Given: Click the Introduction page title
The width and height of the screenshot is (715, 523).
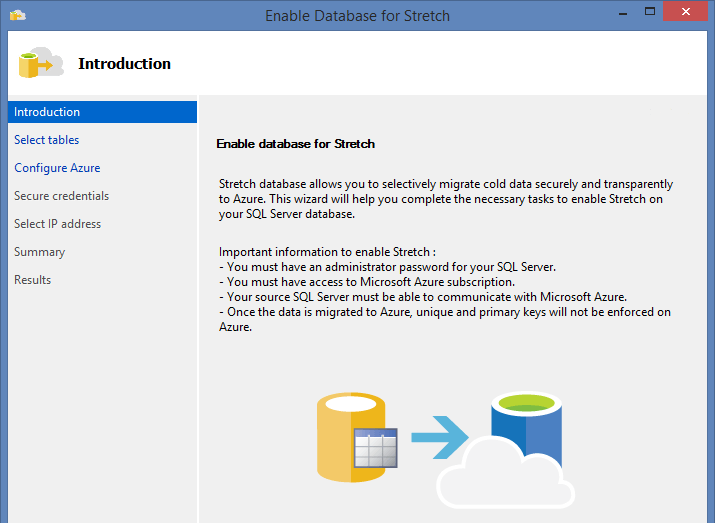Looking at the screenshot, I should point(124,63).
